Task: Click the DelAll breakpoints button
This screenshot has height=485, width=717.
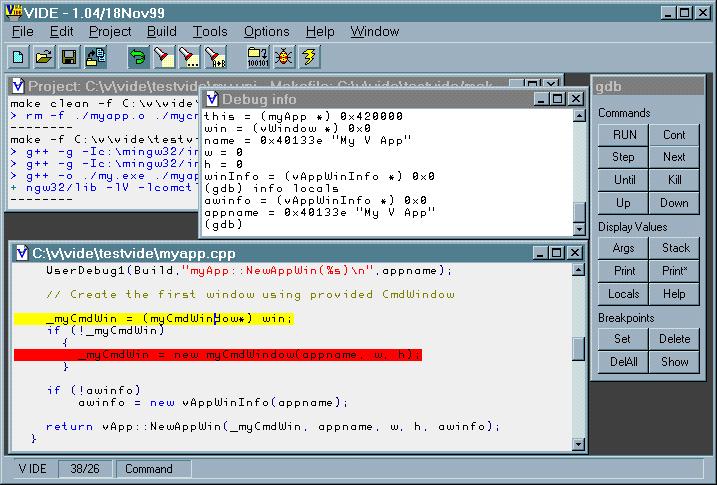Action: (x=623, y=362)
